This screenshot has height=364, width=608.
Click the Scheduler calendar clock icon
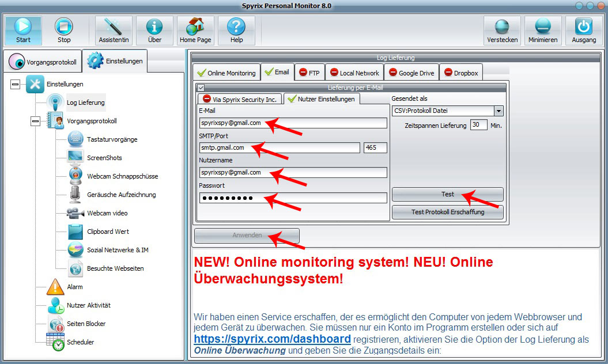pyautogui.click(x=55, y=342)
